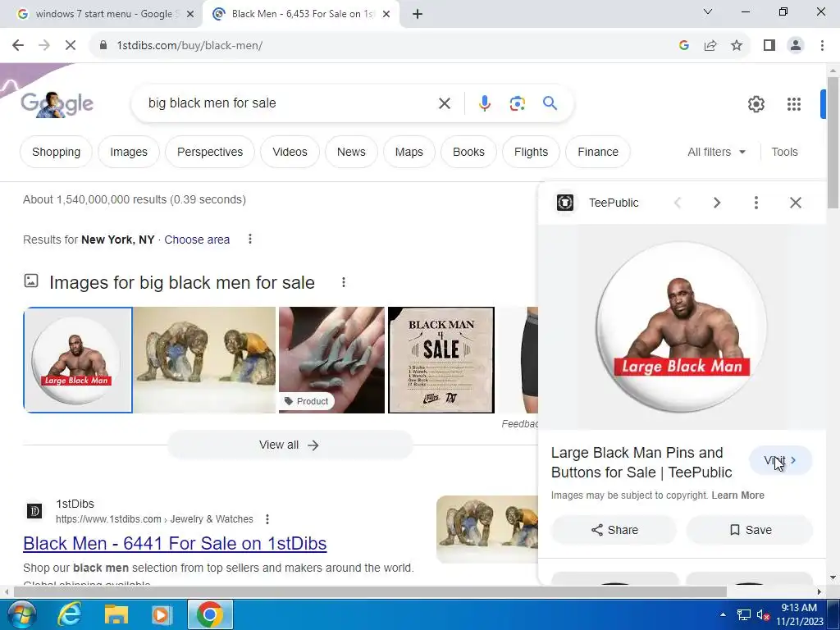Show hidden system tray icons
Viewport: 840px width, 630px height.
pos(724,614)
